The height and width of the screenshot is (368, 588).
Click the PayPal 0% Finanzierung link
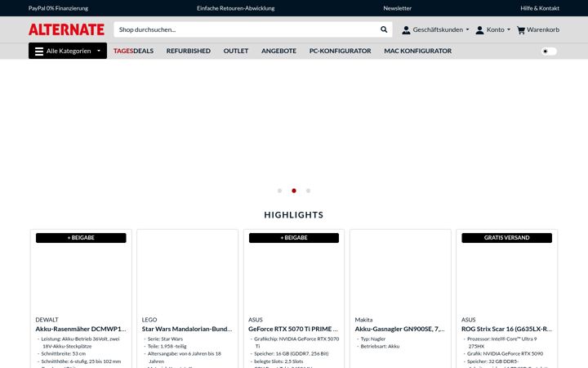click(58, 8)
